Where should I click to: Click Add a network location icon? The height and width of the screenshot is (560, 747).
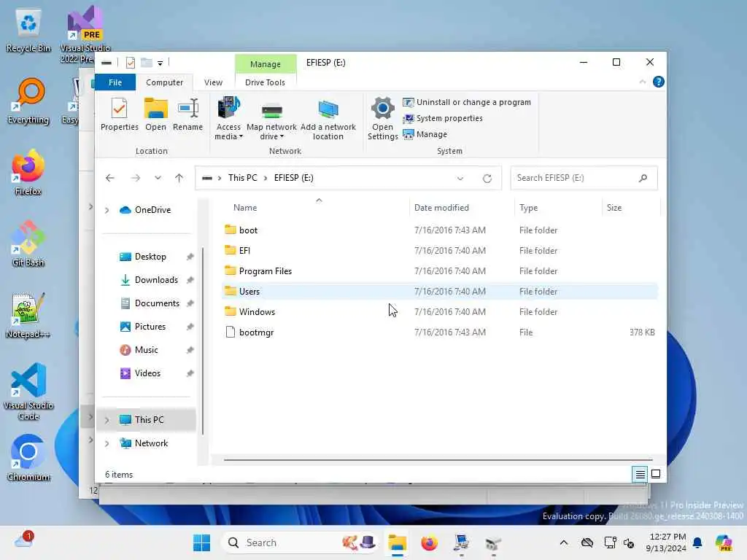(x=328, y=120)
